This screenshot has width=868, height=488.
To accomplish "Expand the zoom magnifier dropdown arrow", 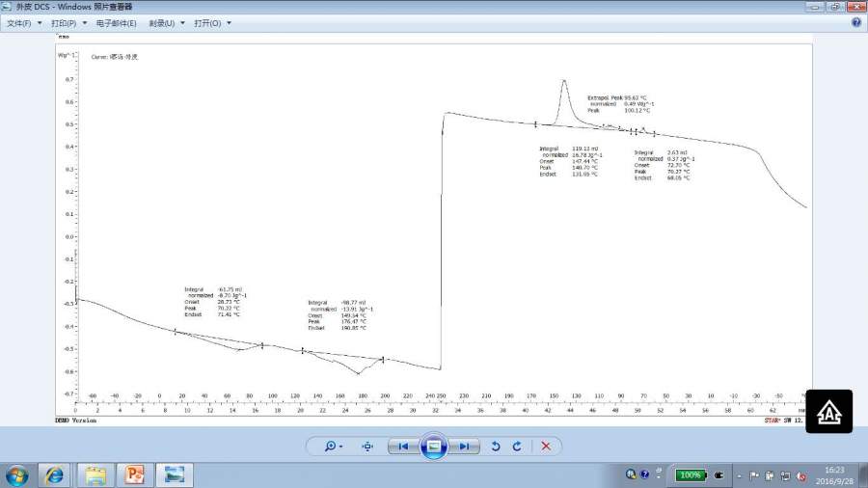I will pos(341,447).
